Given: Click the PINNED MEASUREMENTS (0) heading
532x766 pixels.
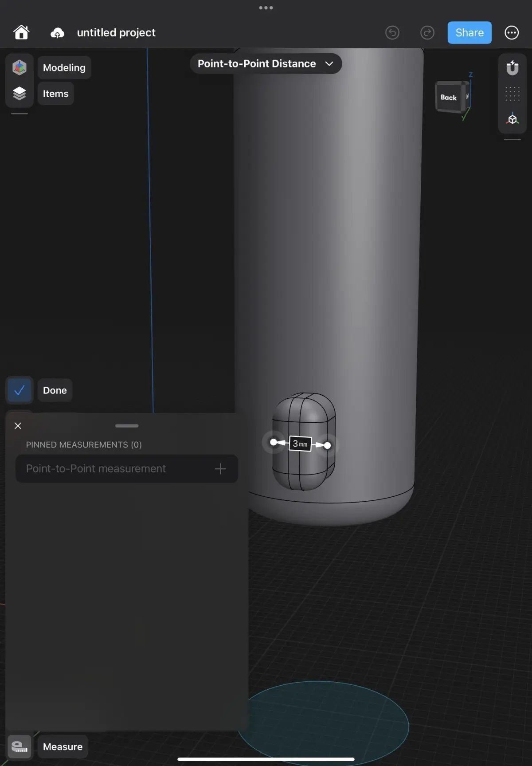Looking at the screenshot, I should [84, 444].
